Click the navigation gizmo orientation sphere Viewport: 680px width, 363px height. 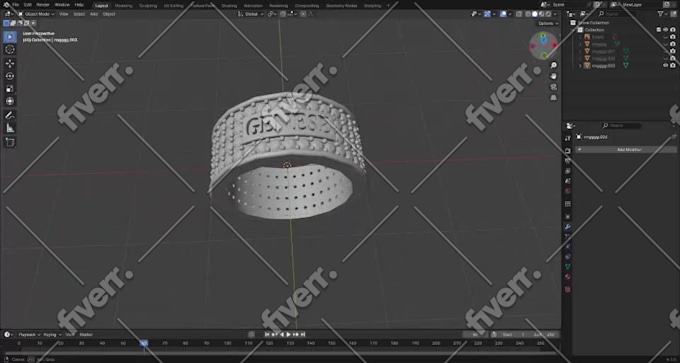(544, 45)
